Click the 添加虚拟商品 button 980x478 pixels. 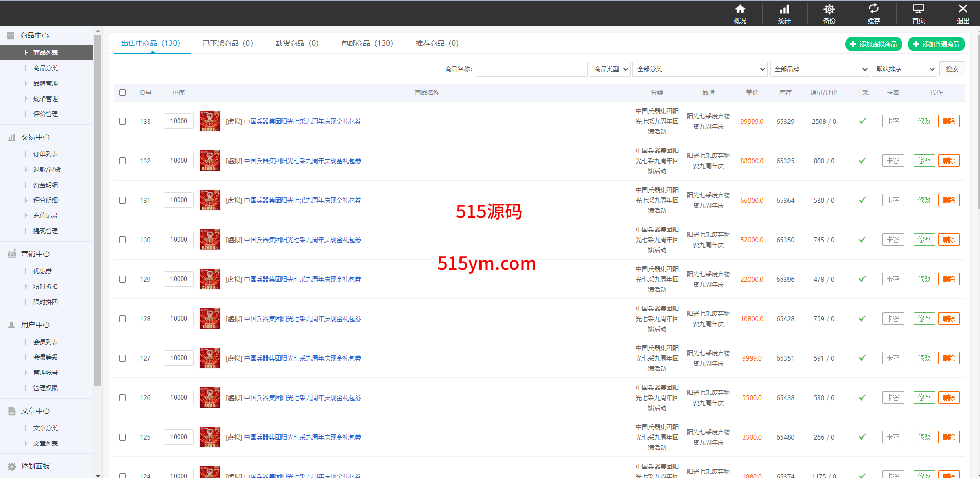click(873, 44)
